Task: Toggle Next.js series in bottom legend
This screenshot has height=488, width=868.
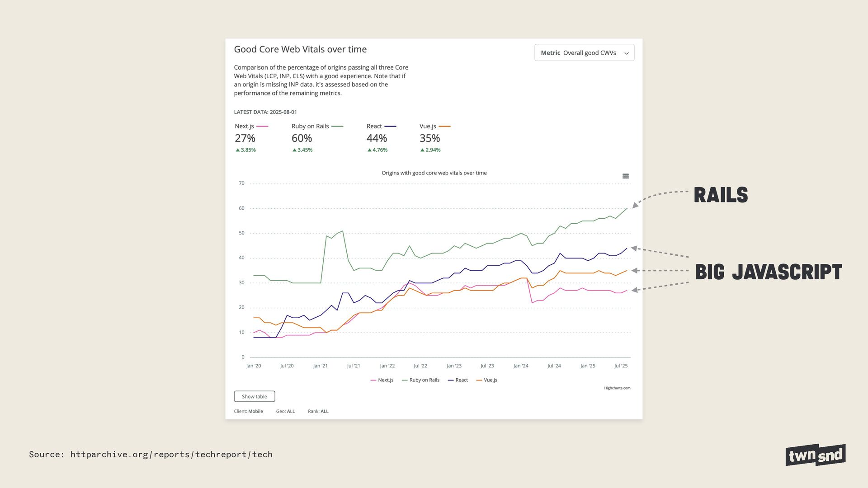Action: tap(382, 380)
